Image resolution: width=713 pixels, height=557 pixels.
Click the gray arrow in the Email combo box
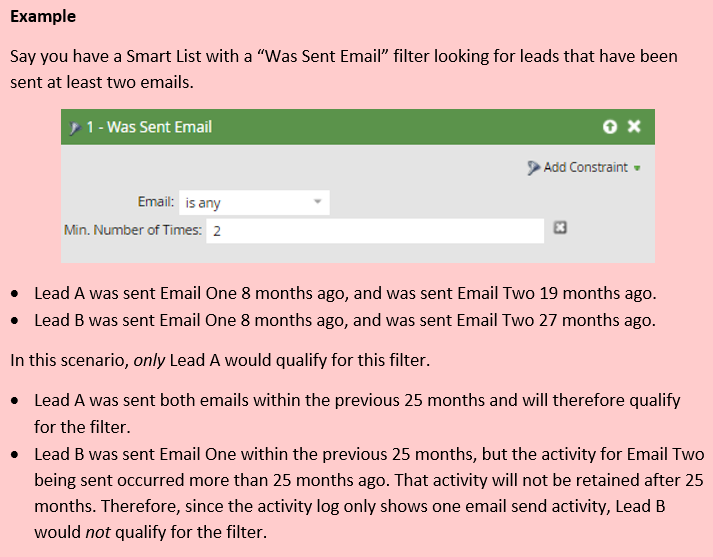pyautogui.click(x=318, y=201)
